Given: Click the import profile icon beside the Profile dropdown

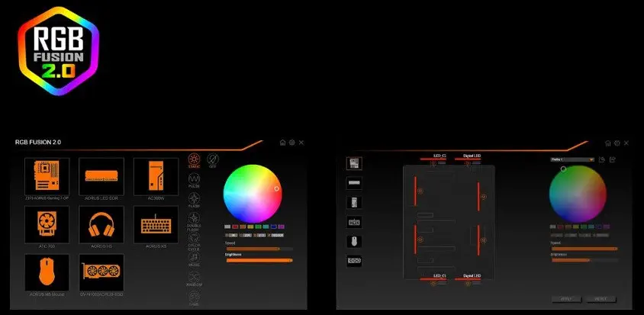Looking at the screenshot, I should [602, 159].
